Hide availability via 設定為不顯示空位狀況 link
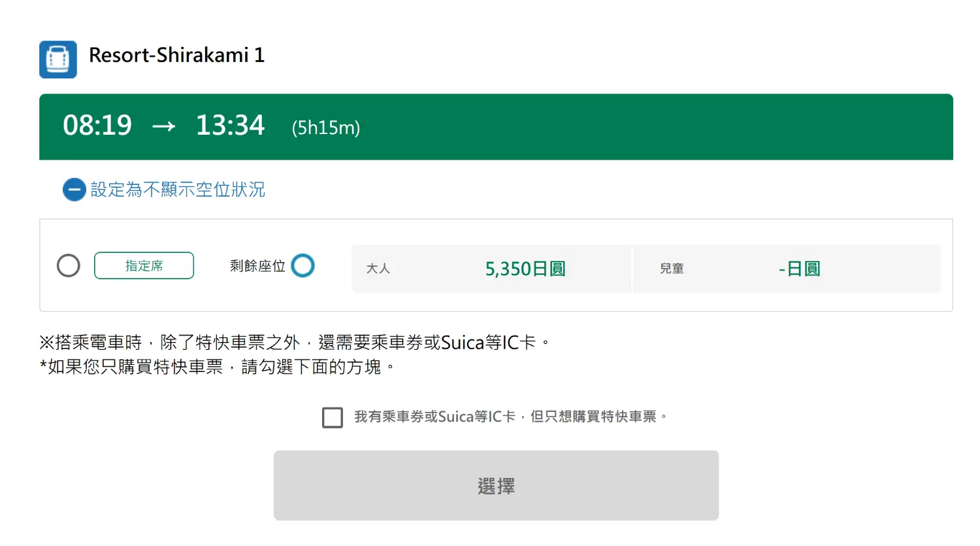Viewport: 980px width, 546px height. [178, 190]
